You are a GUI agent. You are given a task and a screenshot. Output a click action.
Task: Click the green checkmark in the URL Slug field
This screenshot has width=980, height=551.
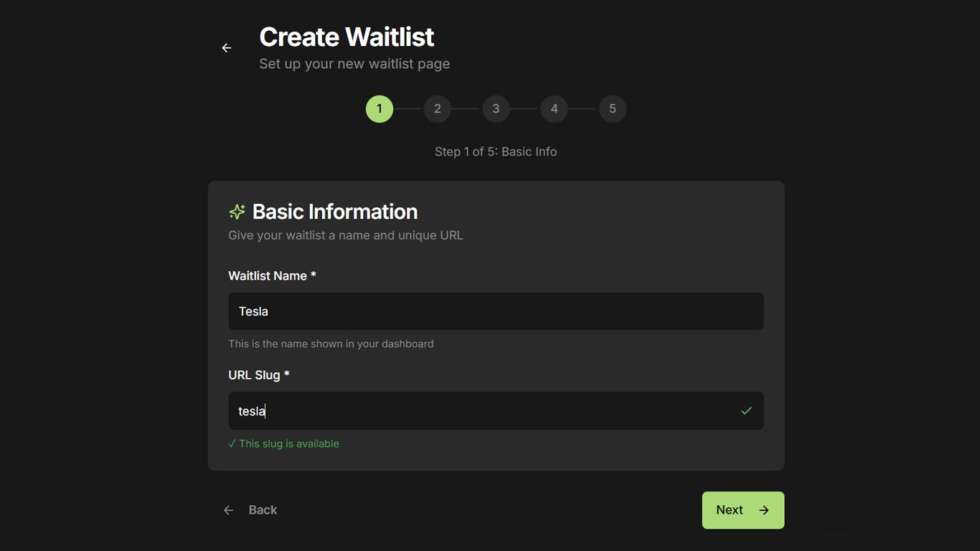(746, 410)
